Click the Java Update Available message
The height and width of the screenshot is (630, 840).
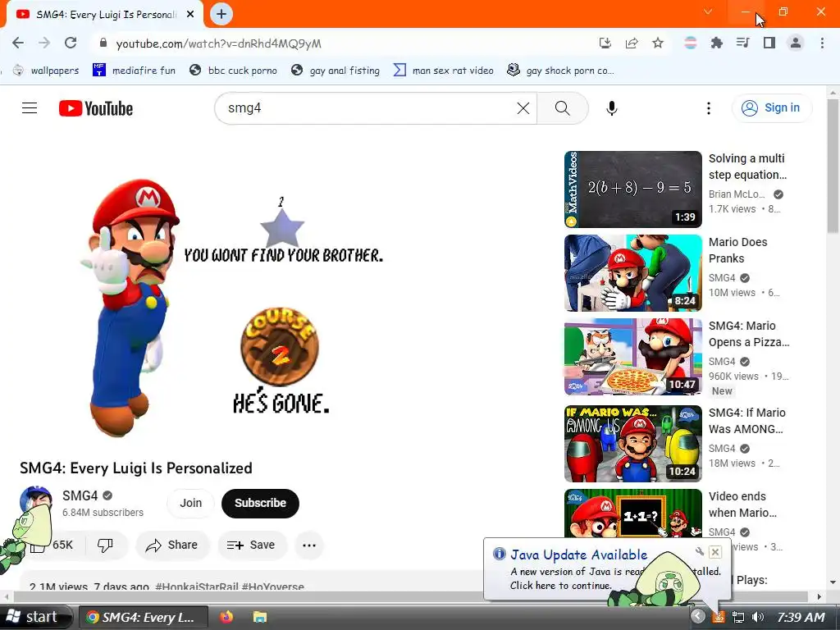pyautogui.click(x=578, y=555)
